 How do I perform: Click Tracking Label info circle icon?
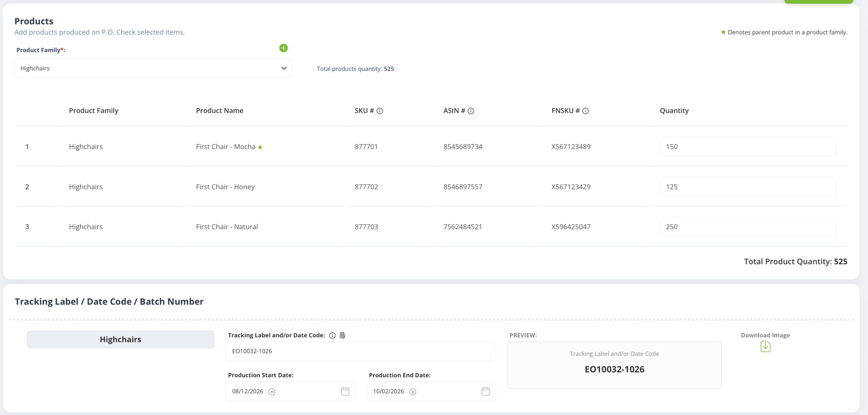pyautogui.click(x=332, y=335)
